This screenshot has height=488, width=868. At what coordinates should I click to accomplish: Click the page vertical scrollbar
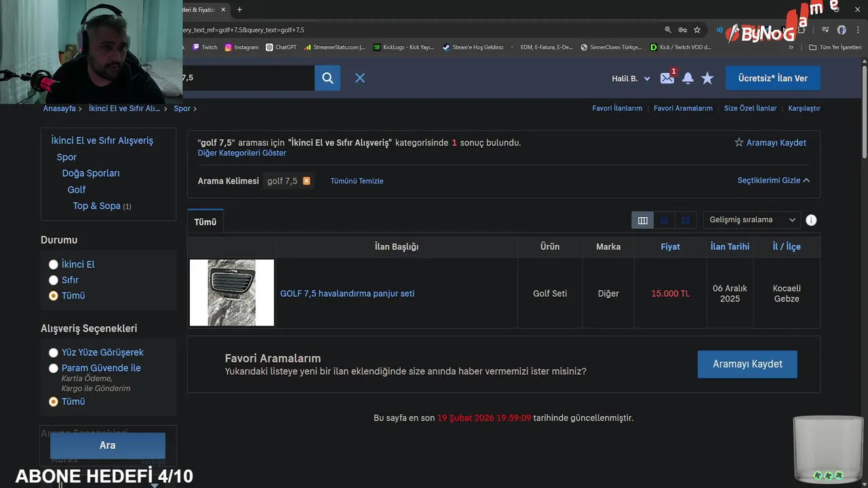(x=864, y=112)
